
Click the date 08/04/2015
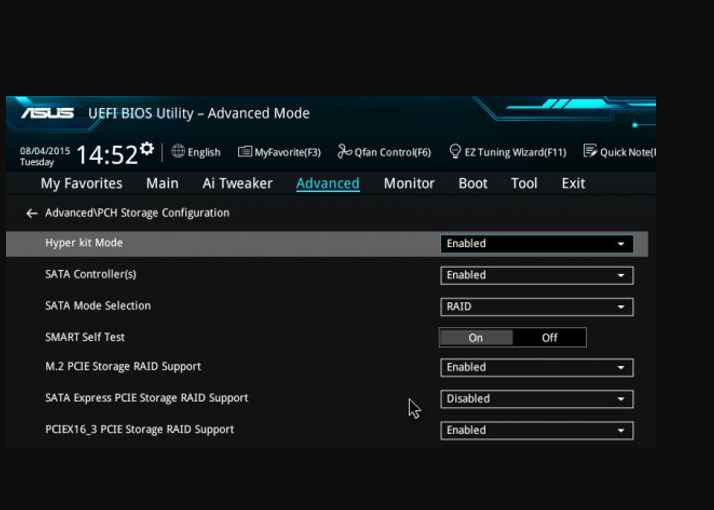pyautogui.click(x=45, y=151)
